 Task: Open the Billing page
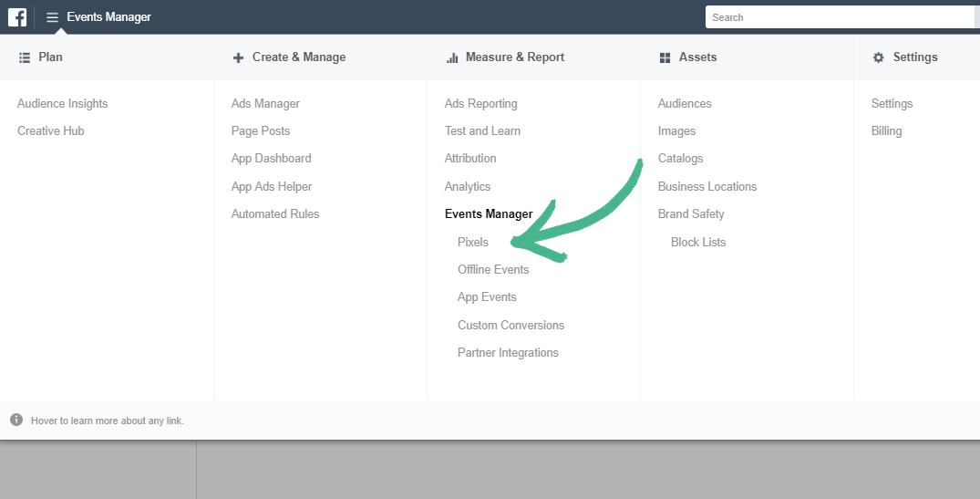coord(886,131)
